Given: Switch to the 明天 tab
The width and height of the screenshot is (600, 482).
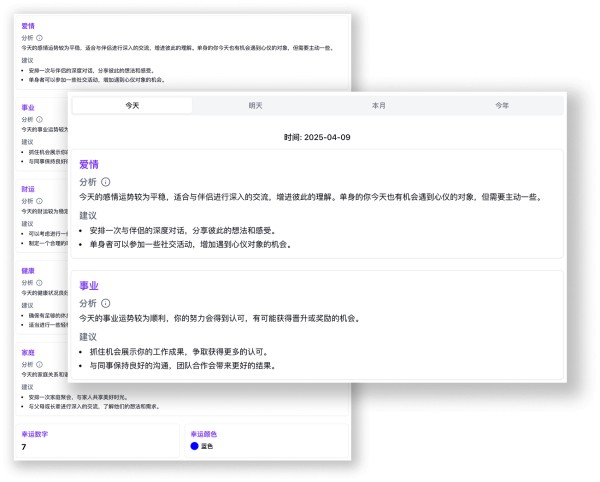Looking at the screenshot, I should coord(255,105).
